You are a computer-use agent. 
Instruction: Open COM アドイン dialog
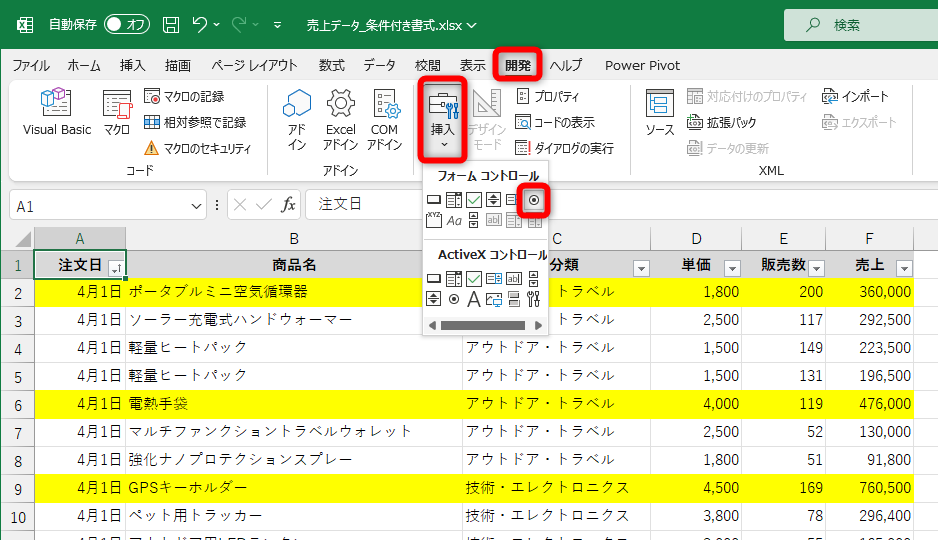coord(384,120)
